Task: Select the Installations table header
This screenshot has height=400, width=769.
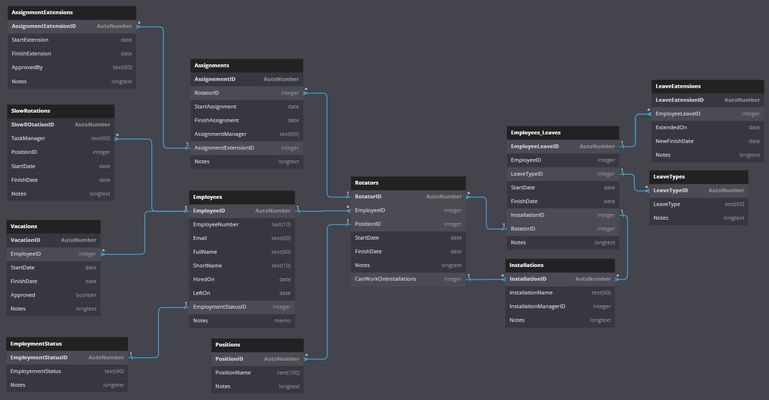Action: 560,265
